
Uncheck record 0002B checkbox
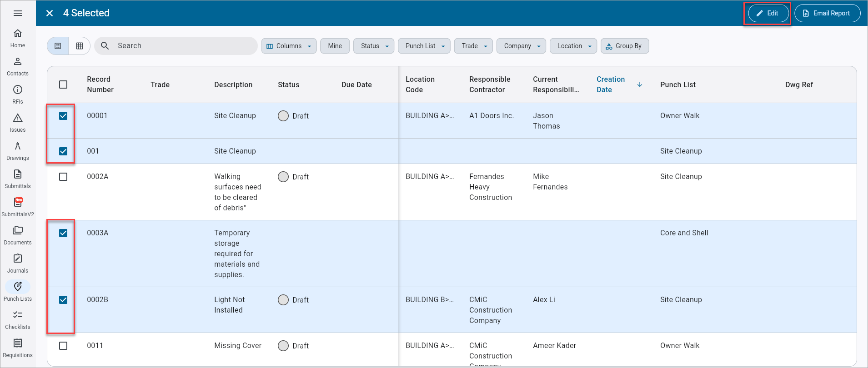tap(63, 300)
